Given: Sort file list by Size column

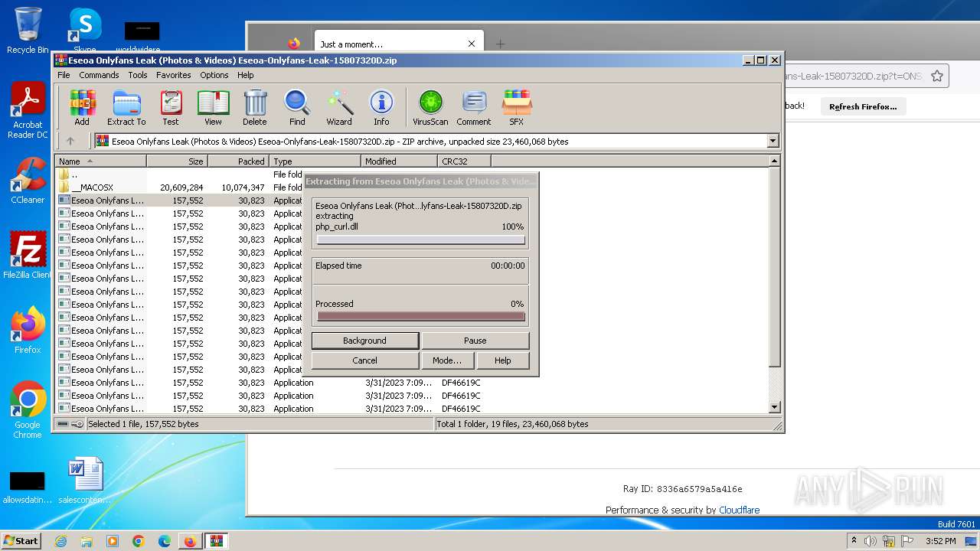Looking at the screenshot, I should 177,161.
